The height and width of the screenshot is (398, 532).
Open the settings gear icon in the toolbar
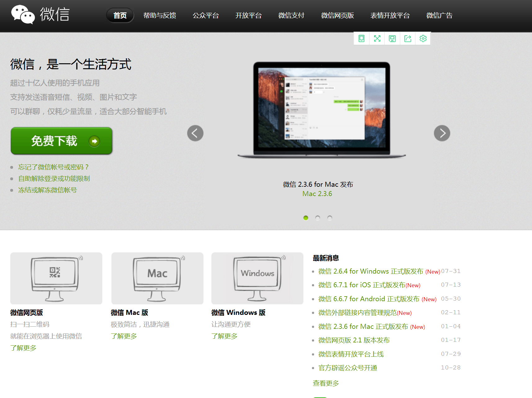(x=423, y=38)
